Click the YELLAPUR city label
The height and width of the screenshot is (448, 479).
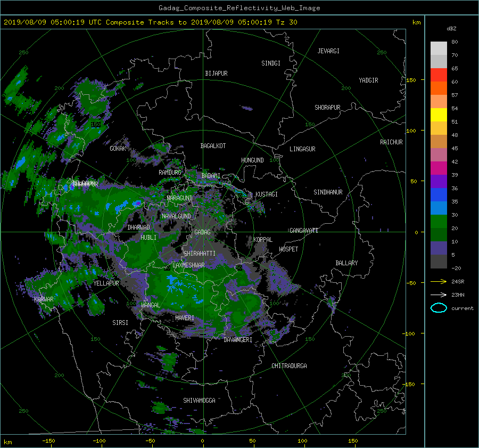click(x=106, y=283)
